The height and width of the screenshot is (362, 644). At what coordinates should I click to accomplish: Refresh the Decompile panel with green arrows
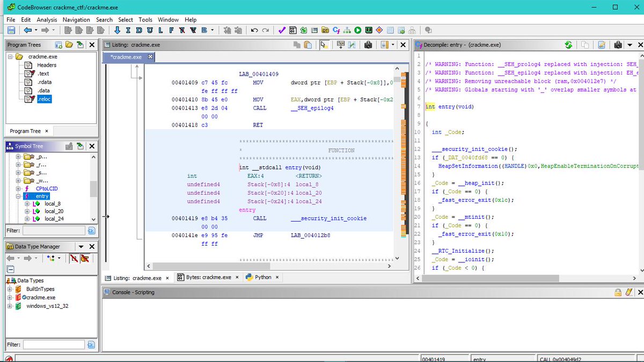[x=568, y=45]
